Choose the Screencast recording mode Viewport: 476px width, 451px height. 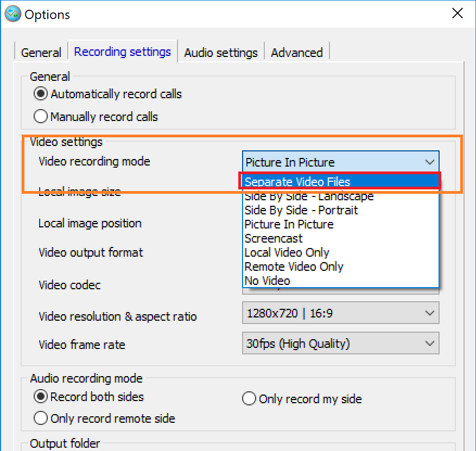[x=341, y=238]
